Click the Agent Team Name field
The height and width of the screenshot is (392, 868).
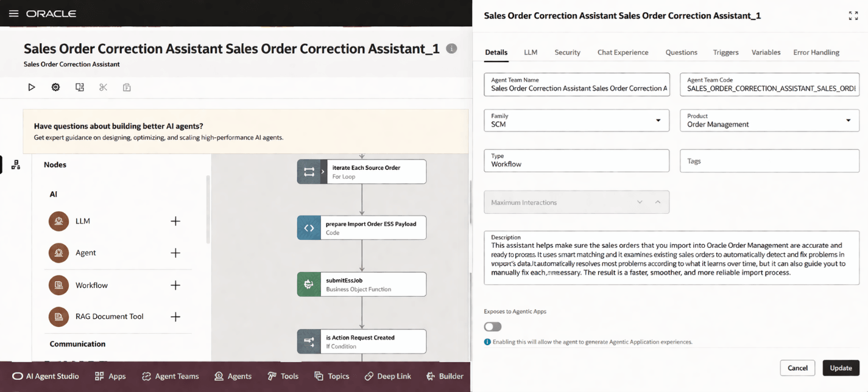tap(576, 85)
